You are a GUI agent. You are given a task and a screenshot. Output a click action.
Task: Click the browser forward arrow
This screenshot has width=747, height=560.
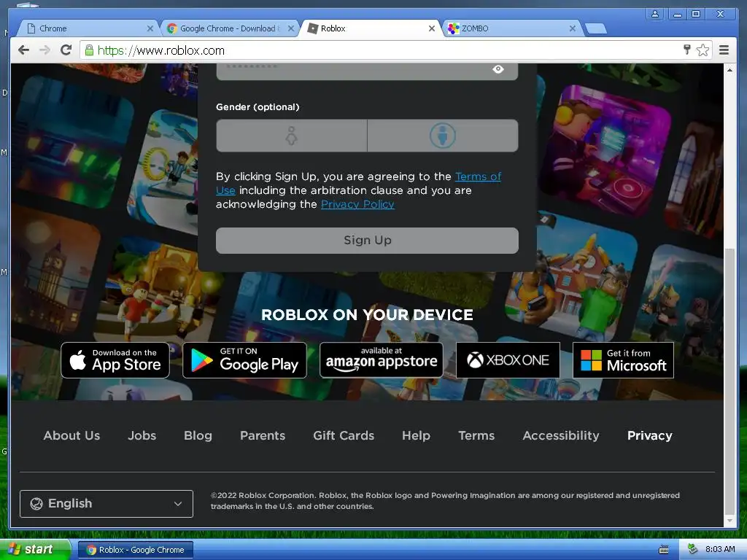point(44,50)
